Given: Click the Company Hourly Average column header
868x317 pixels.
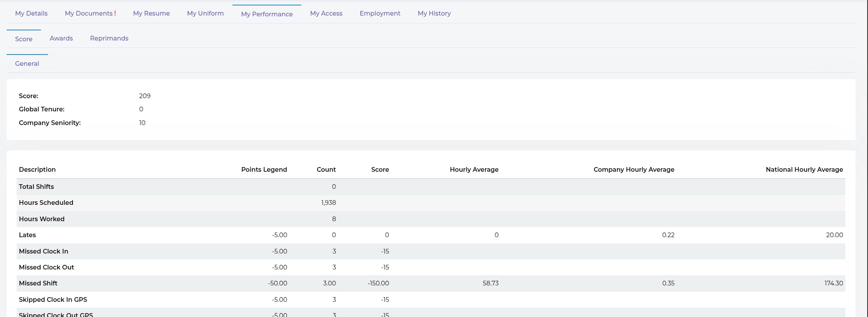Looking at the screenshot, I should tap(634, 169).
